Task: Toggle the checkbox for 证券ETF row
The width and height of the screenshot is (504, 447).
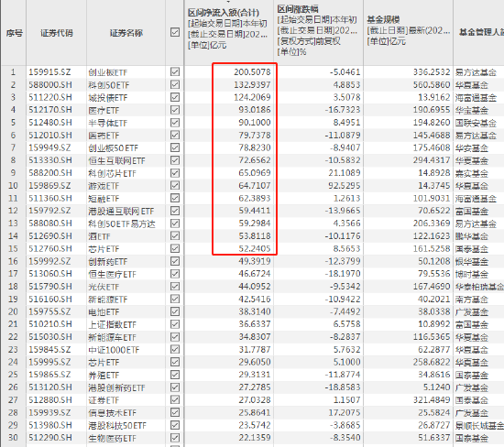Action: pyautogui.click(x=175, y=399)
